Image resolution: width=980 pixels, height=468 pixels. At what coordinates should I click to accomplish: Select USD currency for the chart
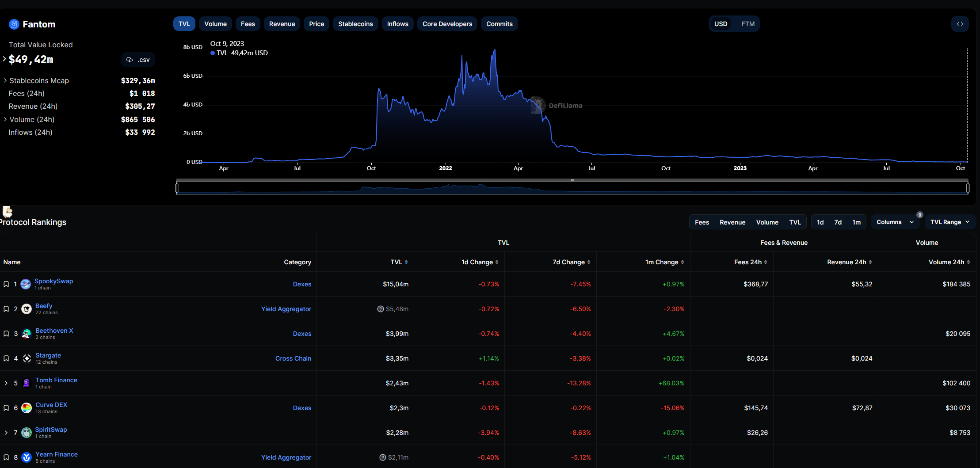[721, 24]
